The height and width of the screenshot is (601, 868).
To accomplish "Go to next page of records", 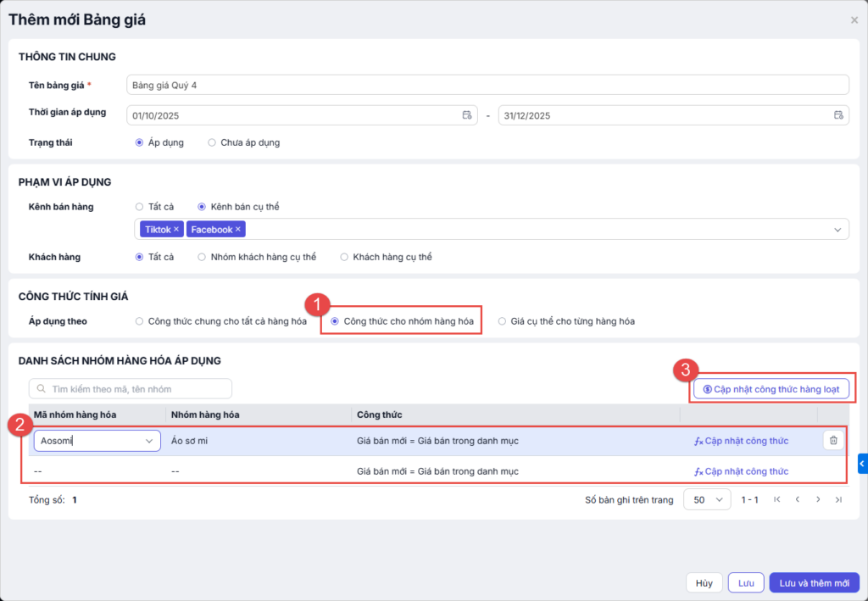I will pos(818,500).
